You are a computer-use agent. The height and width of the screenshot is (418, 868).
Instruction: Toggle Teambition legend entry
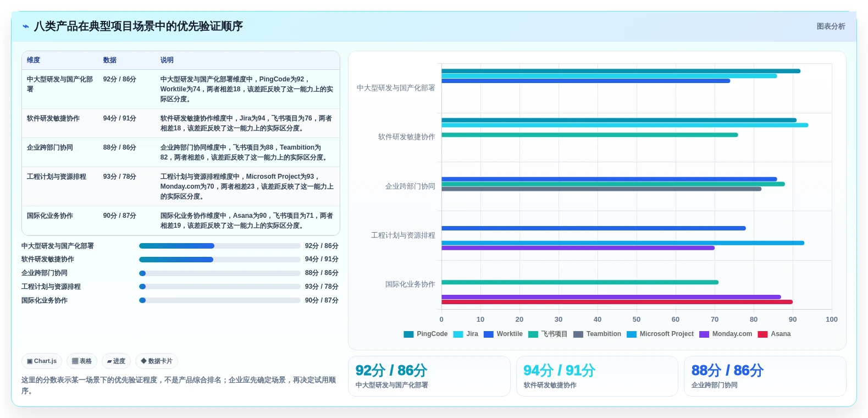597,334
